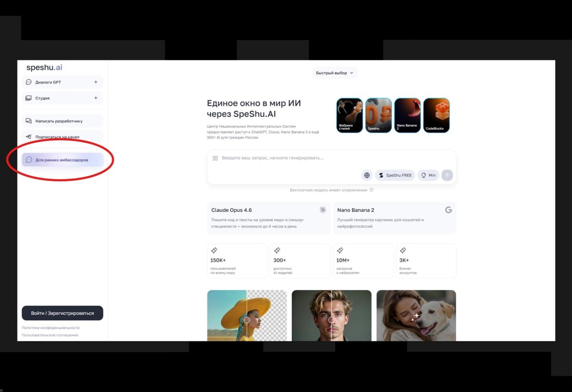The width and height of the screenshot is (572, 392).
Task: Click the prompt input field Введите ваш запрос
Action: click(332, 158)
